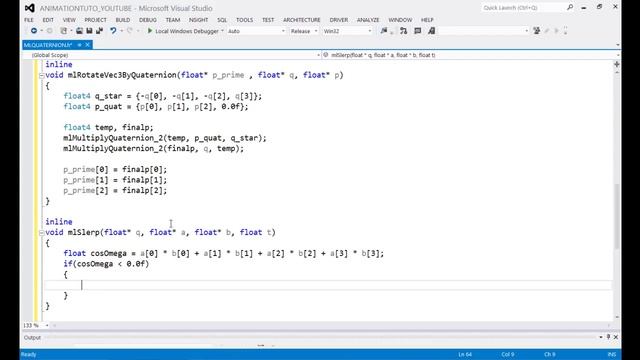
Task: Click the document tab list arrow
Action: 618,45
